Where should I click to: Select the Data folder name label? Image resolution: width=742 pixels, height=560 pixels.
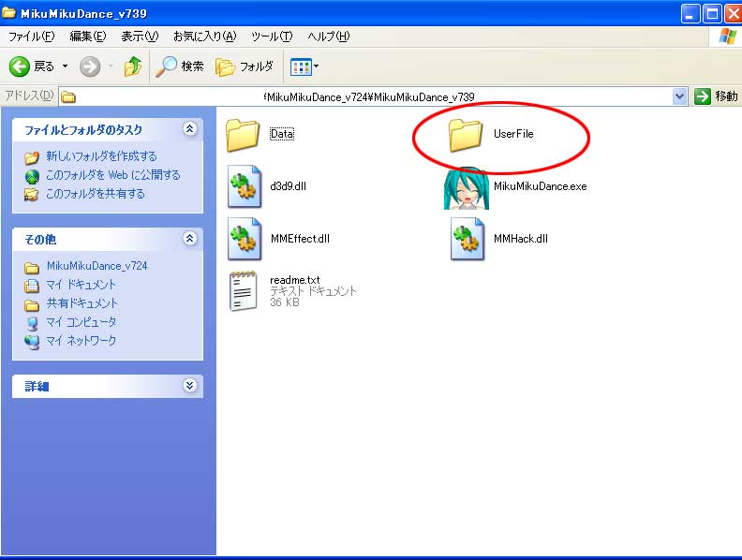pyautogui.click(x=282, y=134)
